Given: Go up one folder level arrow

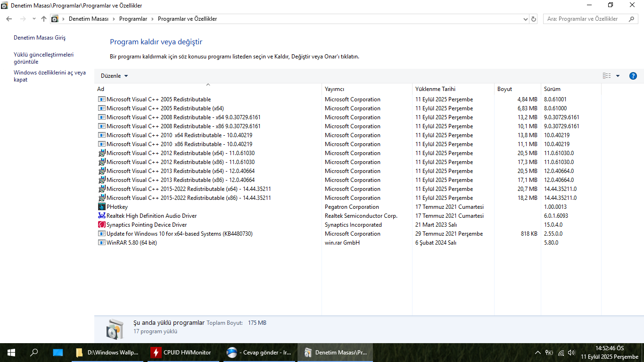Looking at the screenshot, I should click(x=44, y=19).
